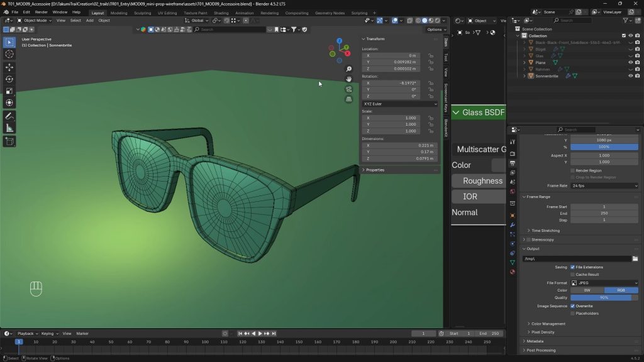Collapse the Glass BSDF node header
This screenshot has width=644, height=362.
(457, 112)
